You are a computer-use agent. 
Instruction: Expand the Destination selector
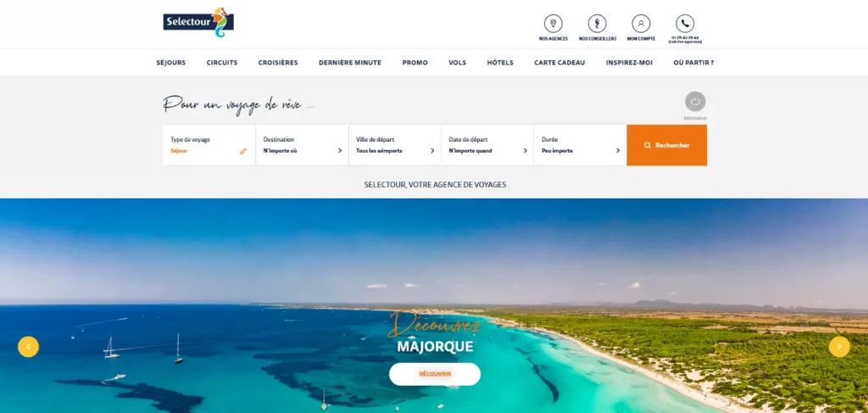[303, 145]
